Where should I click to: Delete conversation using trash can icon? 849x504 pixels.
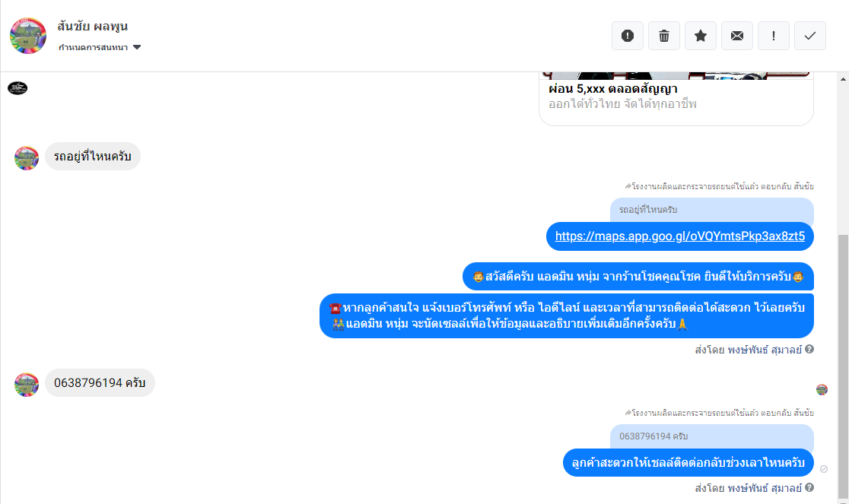click(x=664, y=36)
